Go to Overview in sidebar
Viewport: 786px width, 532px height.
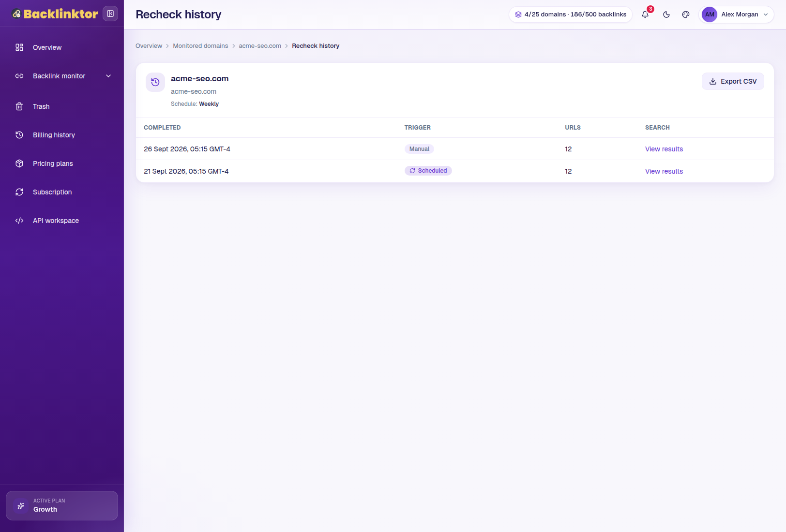pos(62,47)
